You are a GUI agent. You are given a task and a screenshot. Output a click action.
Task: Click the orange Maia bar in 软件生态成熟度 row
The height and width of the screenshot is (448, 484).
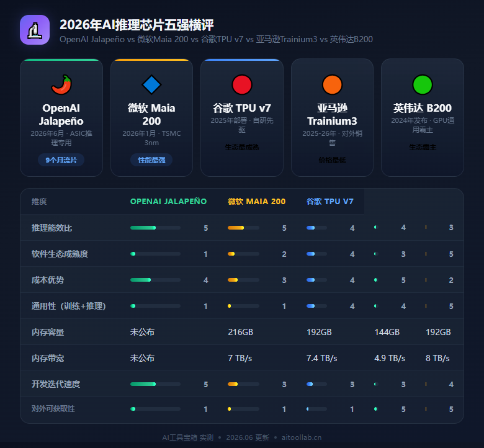click(x=231, y=254)
